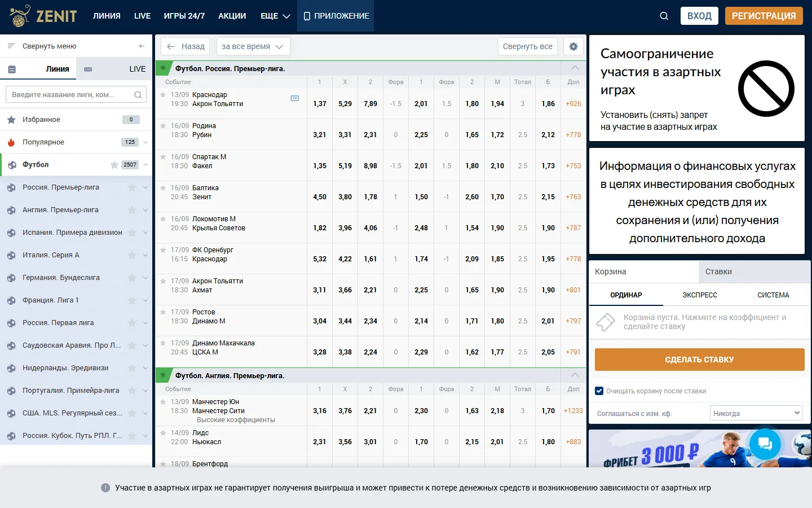Open the table settings gear
This screenshot has height=508, width=812.
[573, 46]
